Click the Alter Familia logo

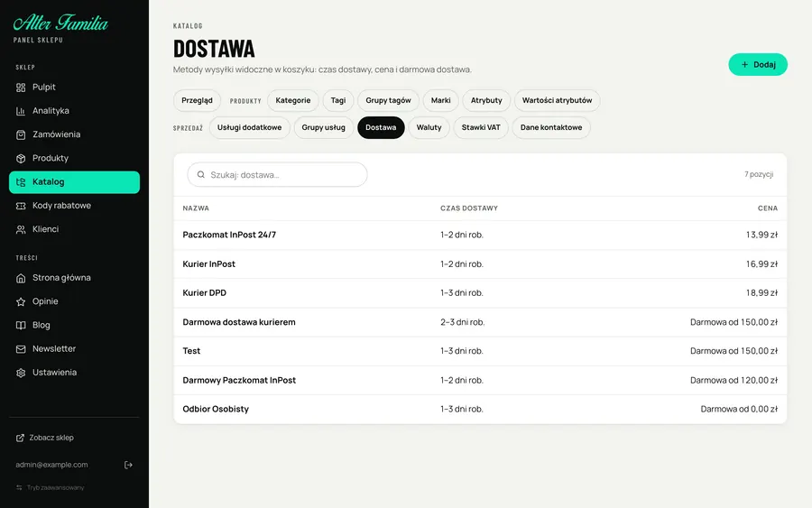[x=60, y=23]
